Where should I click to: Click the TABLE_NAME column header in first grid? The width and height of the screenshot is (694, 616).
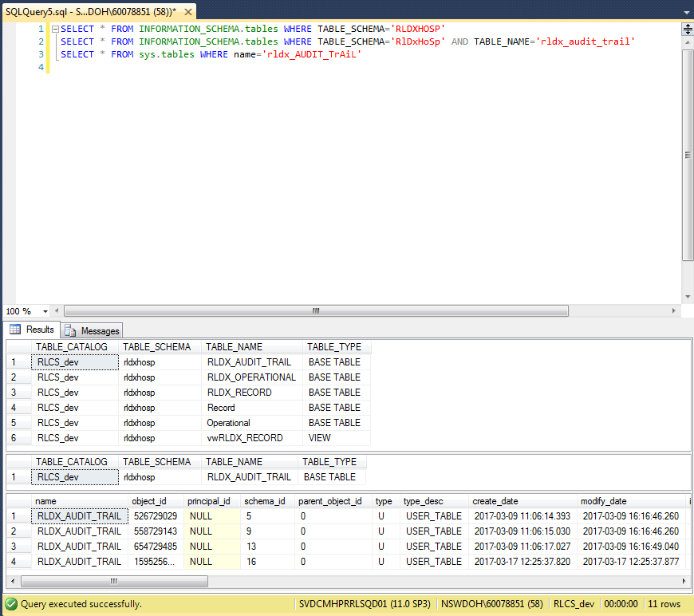click(x=234, y=347)
